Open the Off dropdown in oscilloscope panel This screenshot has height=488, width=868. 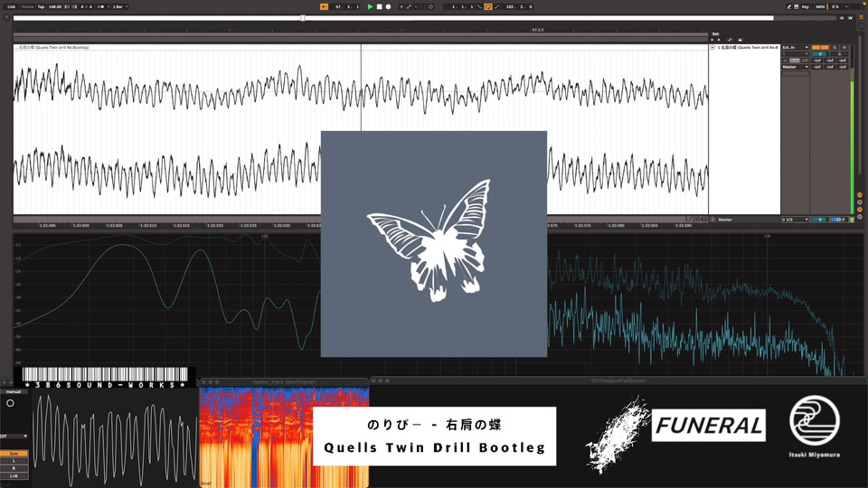coord(14,436)
